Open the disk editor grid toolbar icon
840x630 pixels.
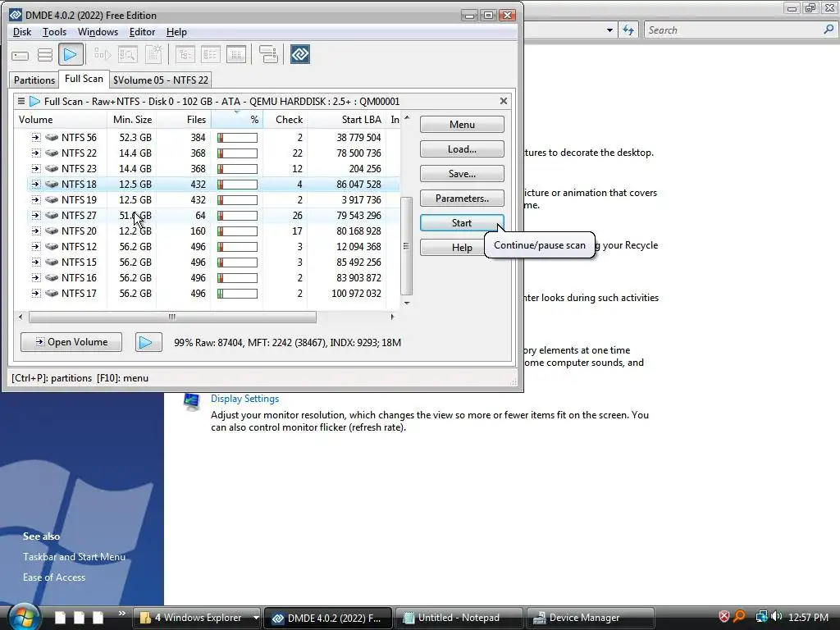[236, 54]
